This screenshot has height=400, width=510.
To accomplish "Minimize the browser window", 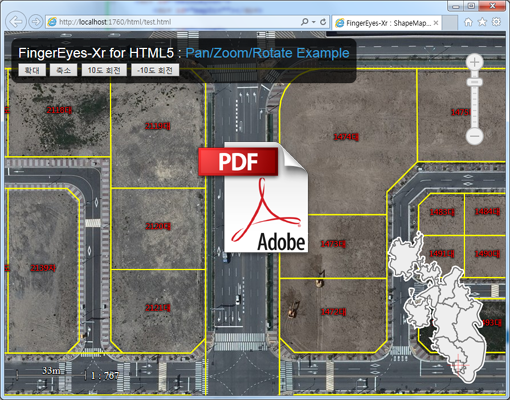I will (x=456, y=6).
